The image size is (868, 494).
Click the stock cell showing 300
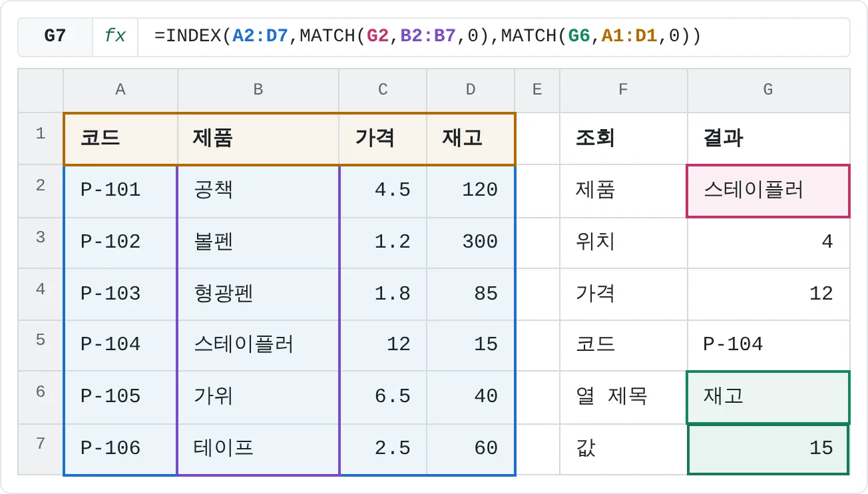pos(471,242)
